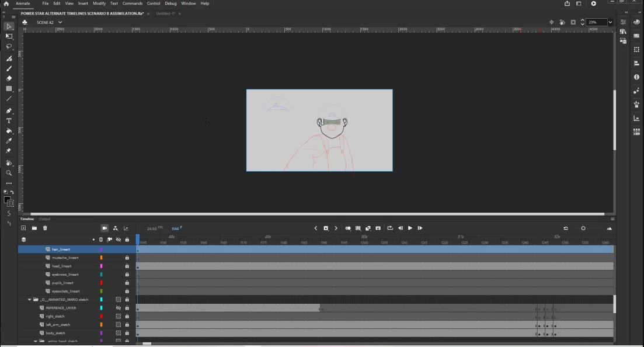
Task: Select the Line tool
Action: 9,99
